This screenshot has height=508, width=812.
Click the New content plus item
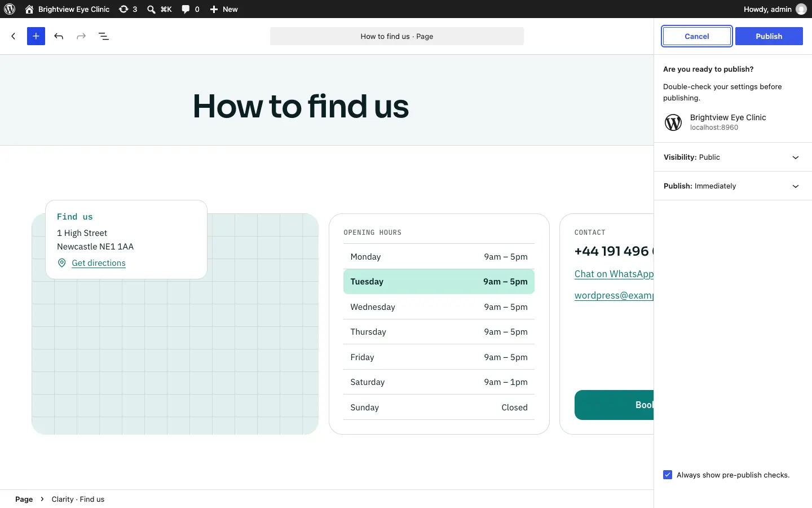pyautogui.click(x=224, y=9)
